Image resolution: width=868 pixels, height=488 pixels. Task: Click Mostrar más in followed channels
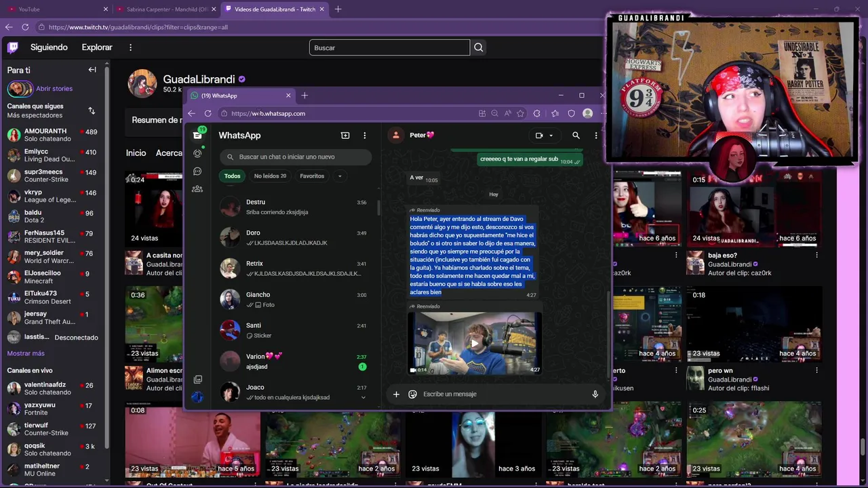[26, 353]
